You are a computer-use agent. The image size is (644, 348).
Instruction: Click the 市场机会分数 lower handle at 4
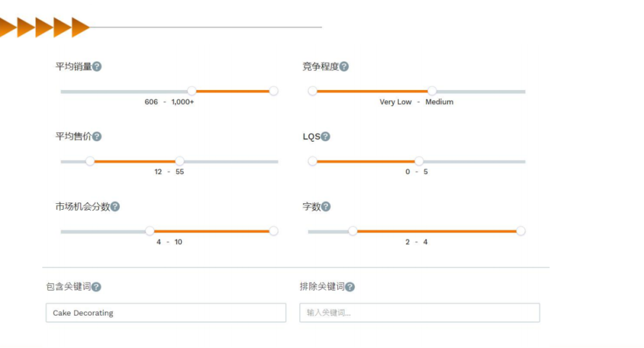click(x=150, y=231)
